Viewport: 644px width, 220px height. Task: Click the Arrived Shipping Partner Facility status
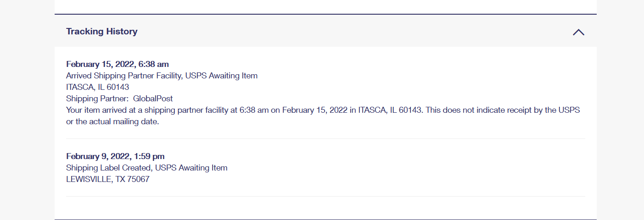162,76
